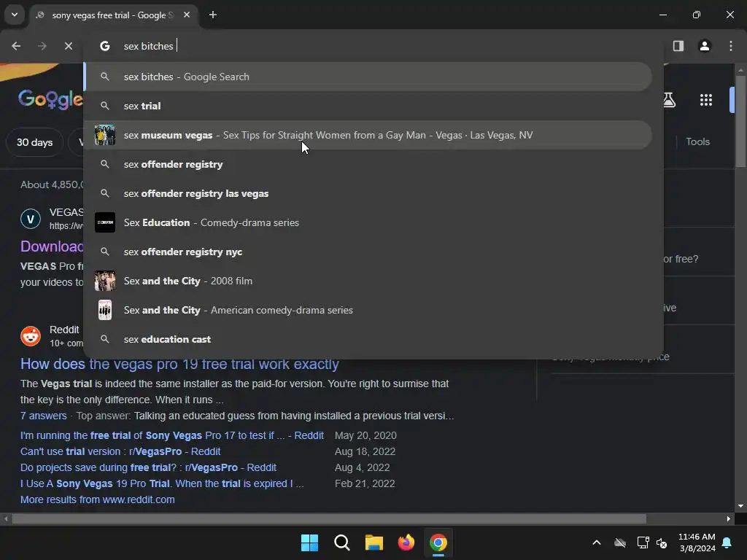Click the sex museum vegas thumbnail image

coord(105,135)
